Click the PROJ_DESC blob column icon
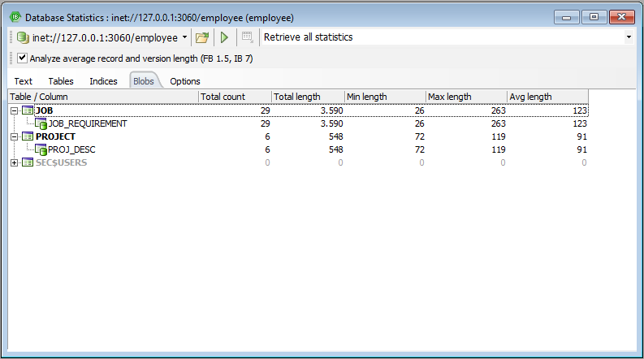This screenshot has height=359, width=644. [41, 149]
